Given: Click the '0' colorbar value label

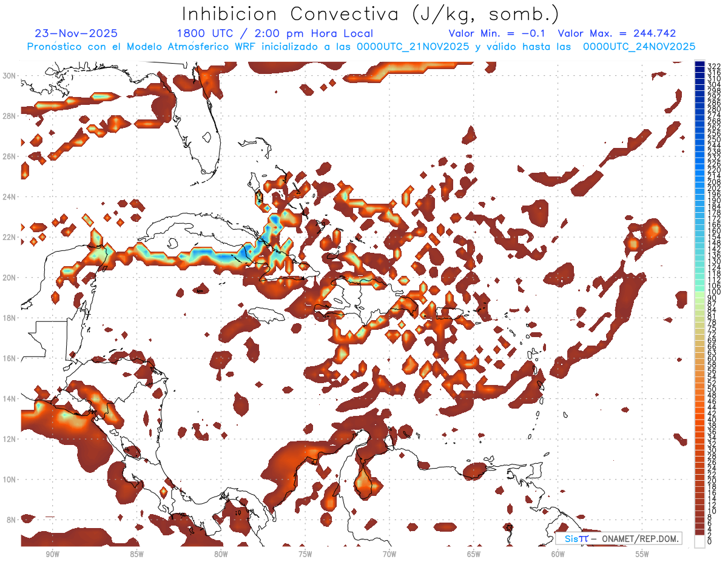Looking at the screenshot, I should (x=710, y=541).
